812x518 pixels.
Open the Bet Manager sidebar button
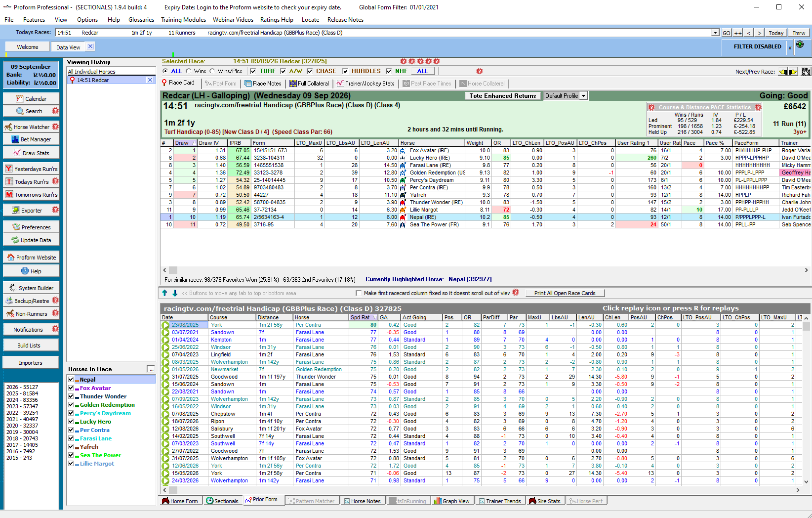pyautogui.click(x=31, y=139)
